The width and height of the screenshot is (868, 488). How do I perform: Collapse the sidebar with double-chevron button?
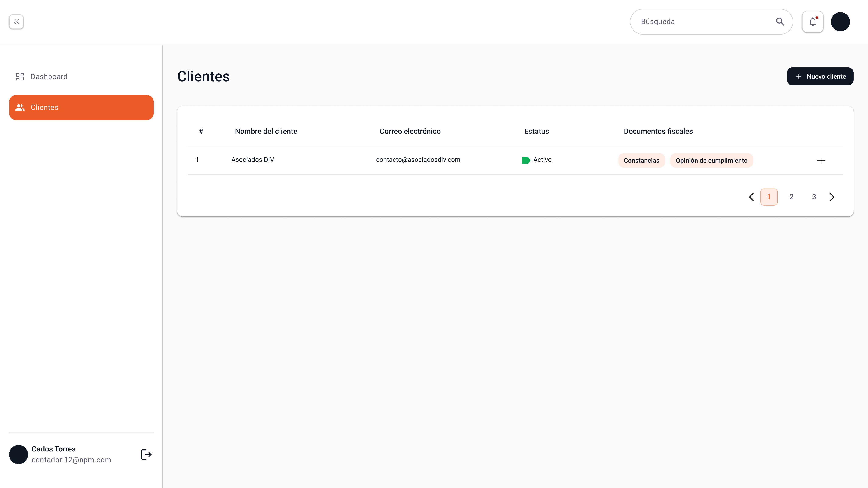[16, 22]
